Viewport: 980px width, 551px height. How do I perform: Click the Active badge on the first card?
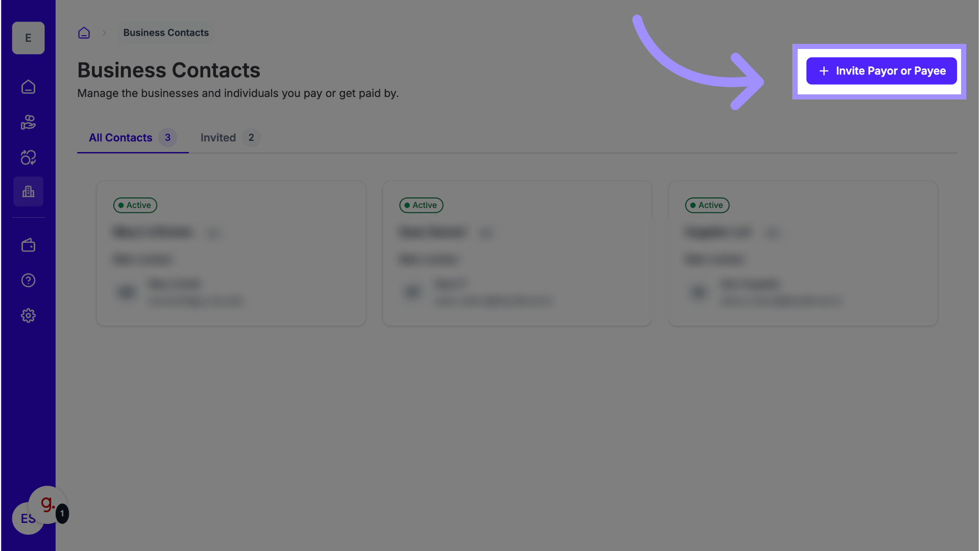(135, 205)
